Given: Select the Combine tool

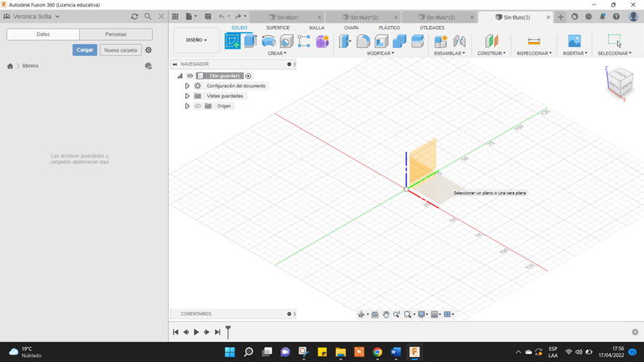Looking at the screenshot, I should (399, 41).
